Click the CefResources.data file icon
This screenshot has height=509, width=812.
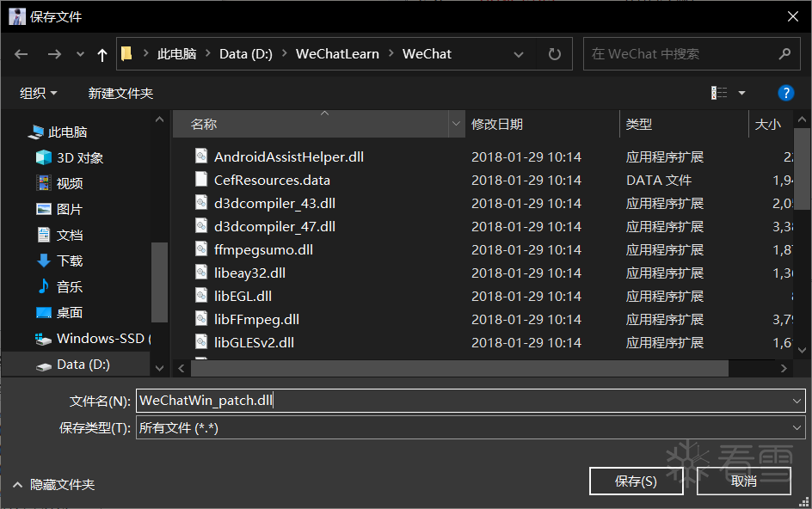201,179
